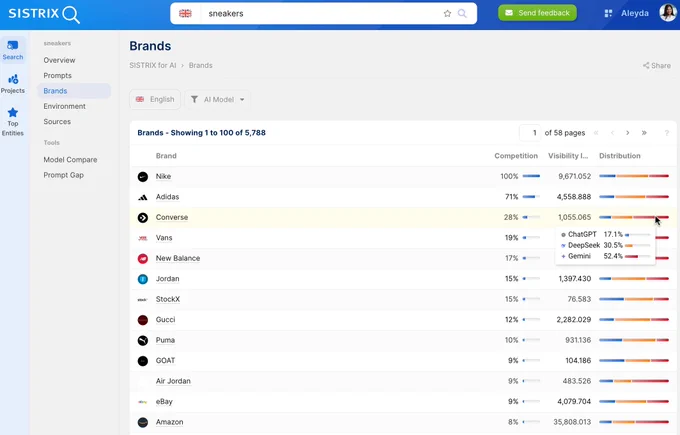
Task: Click the English language filter
Action: point(155,99)
